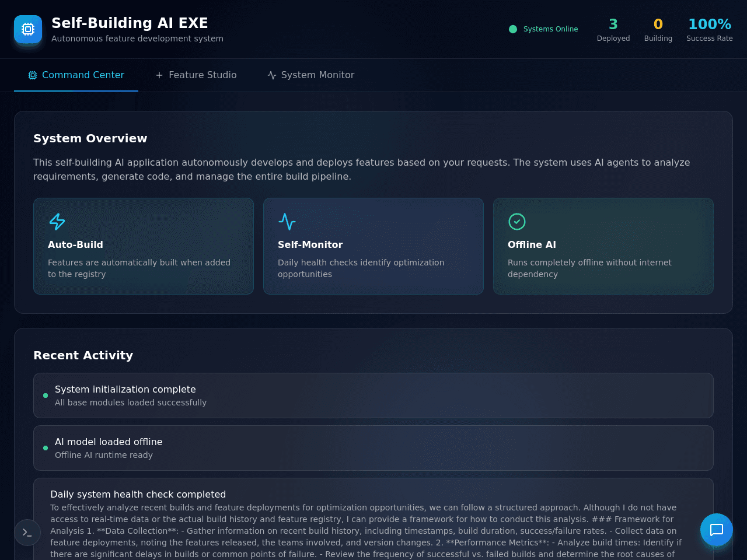Select the Self-Monitor card title
The height and width of the screenshot is (560, 747).
point(310,244)
